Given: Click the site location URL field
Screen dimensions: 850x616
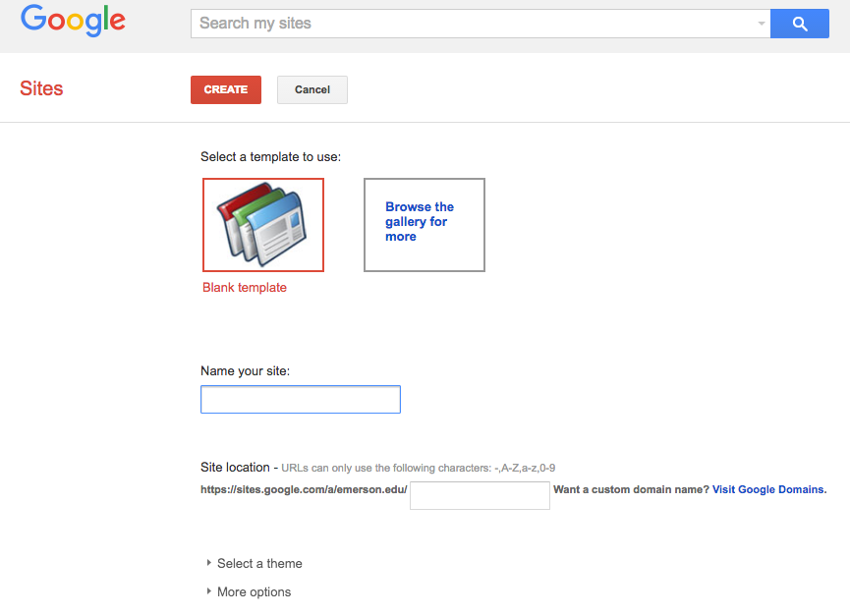Looking at the screenshot, I should pos(480,495).
